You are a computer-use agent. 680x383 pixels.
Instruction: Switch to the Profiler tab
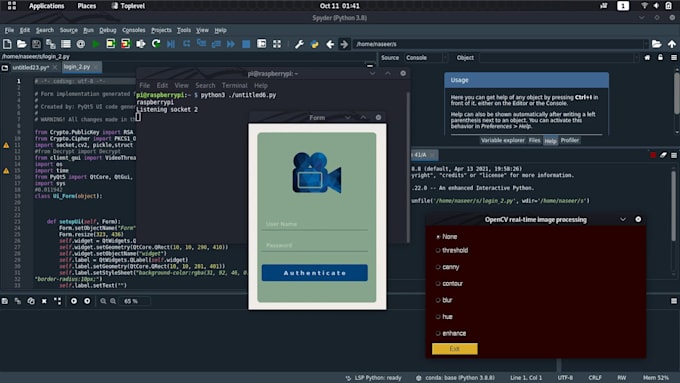[569, 140]
